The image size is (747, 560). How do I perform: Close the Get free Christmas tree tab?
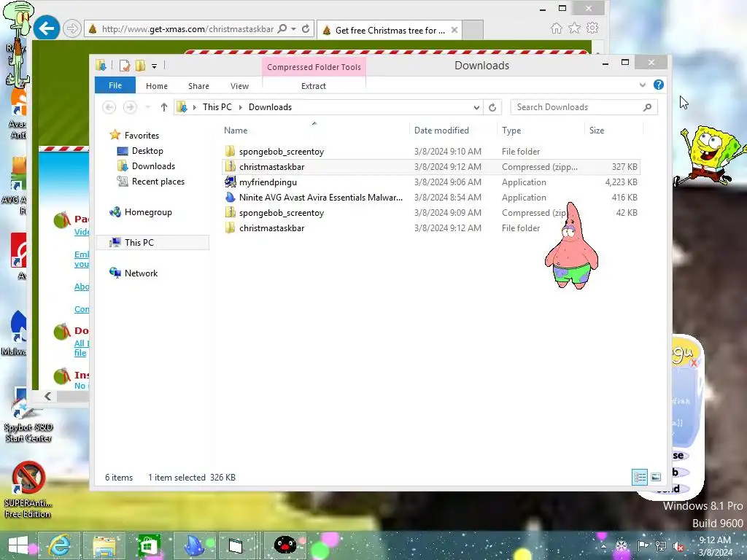(454, 30)
